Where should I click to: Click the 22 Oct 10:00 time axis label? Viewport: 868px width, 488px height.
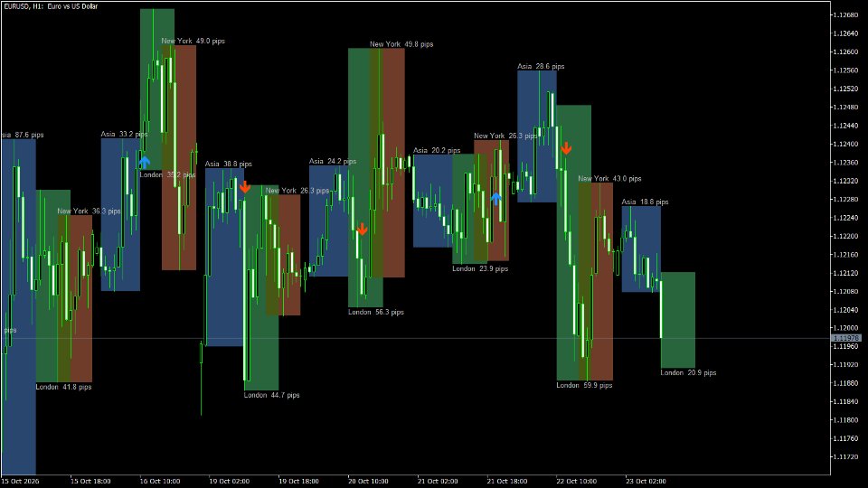[x=576, y=482]
